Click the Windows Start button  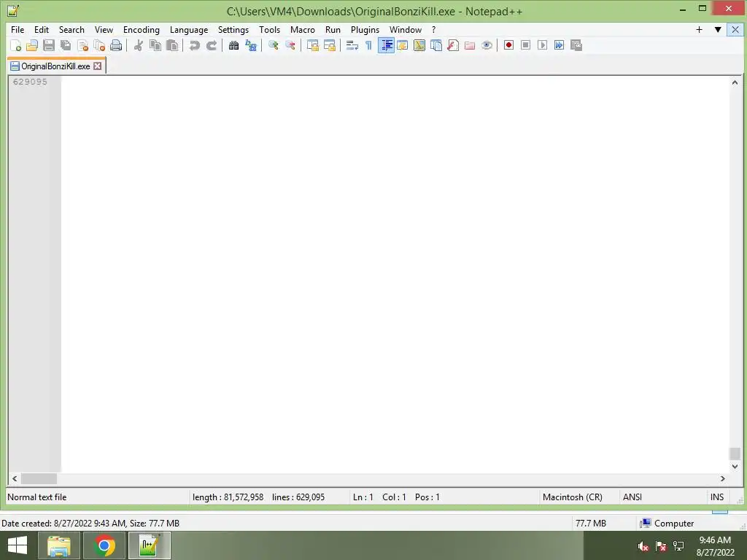click(x=18, y=545)
